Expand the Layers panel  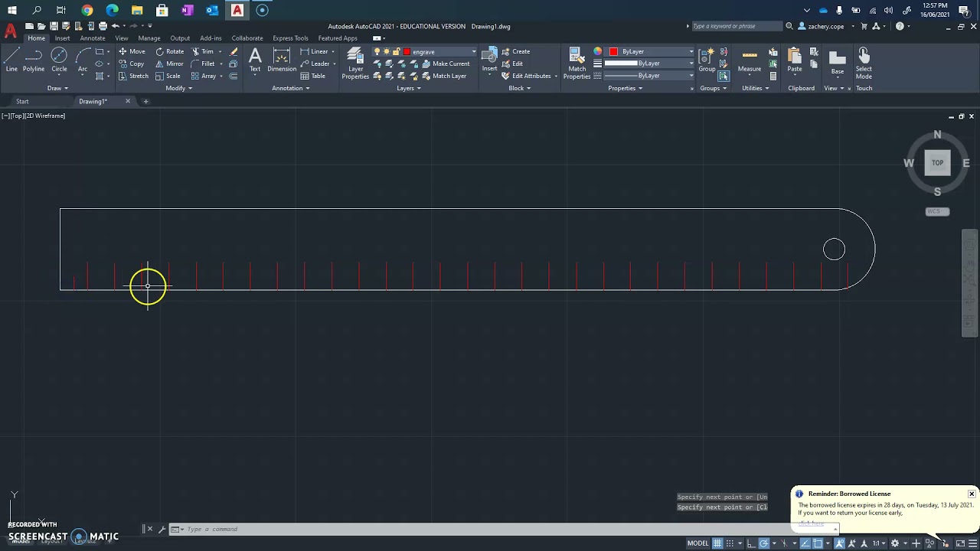click(409, 88)
